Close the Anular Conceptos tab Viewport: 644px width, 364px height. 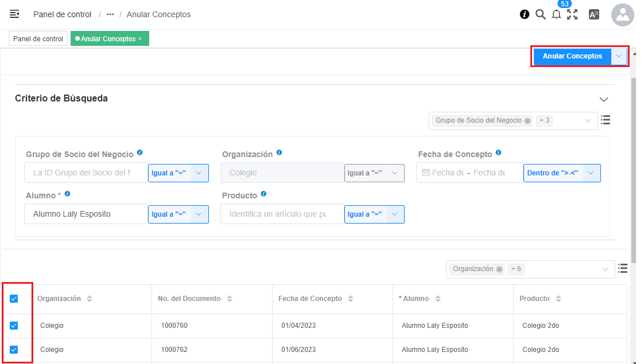click(140, 39)
